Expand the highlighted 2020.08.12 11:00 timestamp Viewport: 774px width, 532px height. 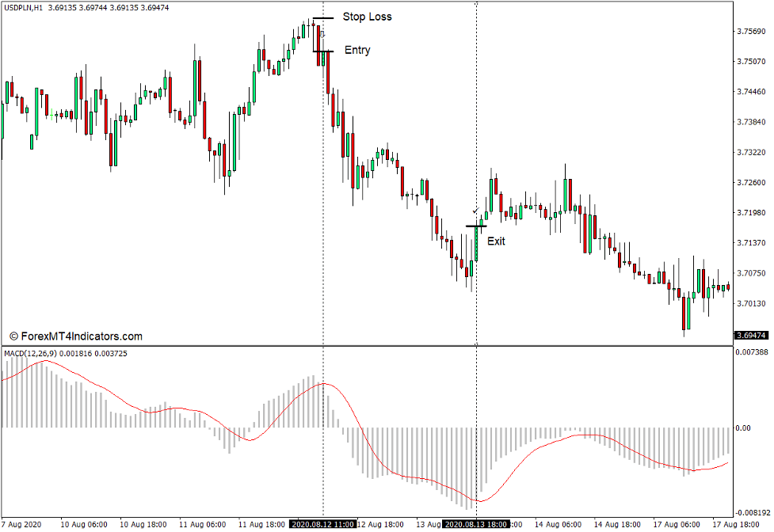coord(324,523)
